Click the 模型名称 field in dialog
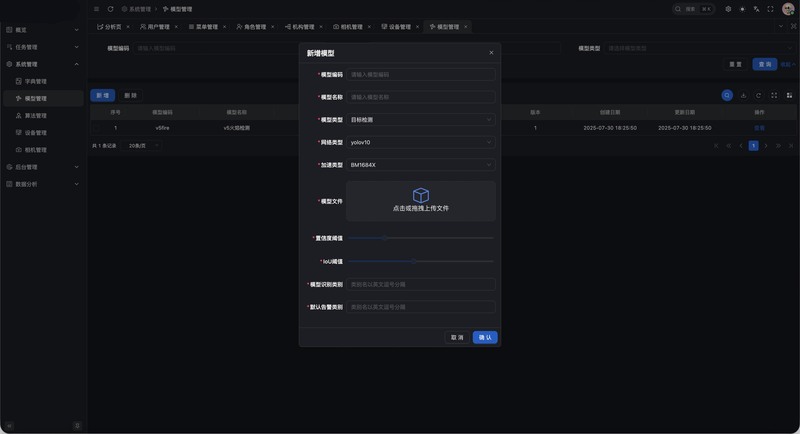Image resolution: width=800 pixels, height=434 pixels. 421,97
